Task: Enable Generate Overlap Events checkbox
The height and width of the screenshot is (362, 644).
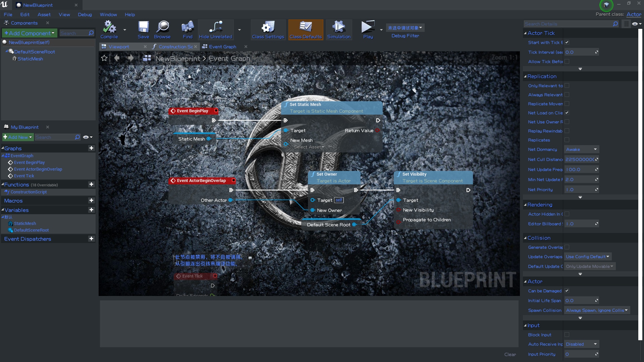Action: point(567,247)
